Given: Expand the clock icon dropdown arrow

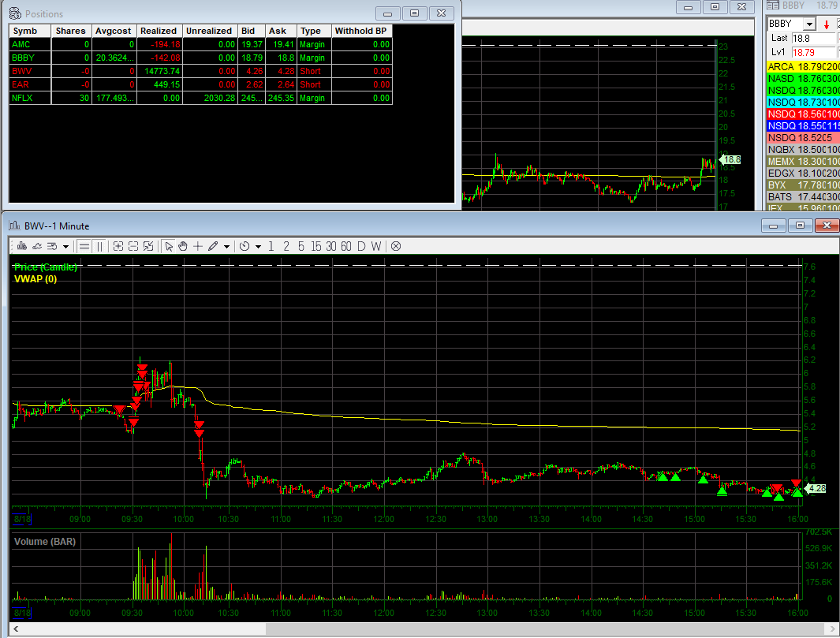Looking at the screenshot, I should tap(258, 247).
